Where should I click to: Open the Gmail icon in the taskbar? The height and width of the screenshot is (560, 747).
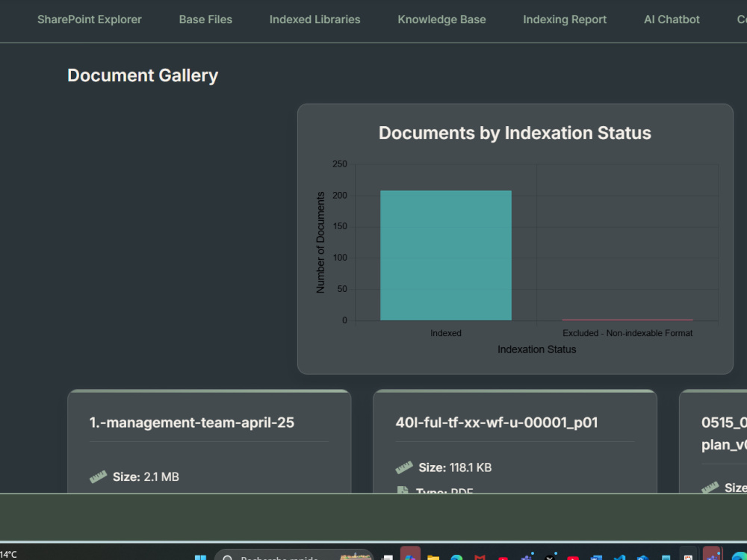(480, 558)
